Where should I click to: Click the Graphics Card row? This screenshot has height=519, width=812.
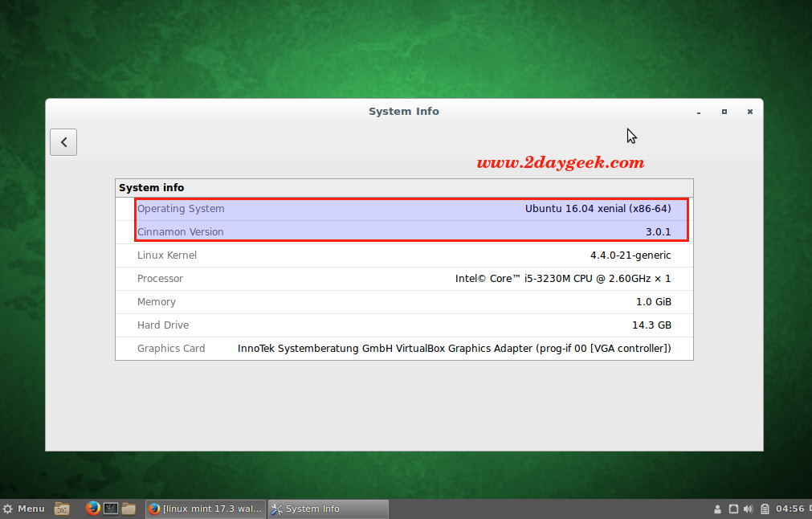point(404,349)
